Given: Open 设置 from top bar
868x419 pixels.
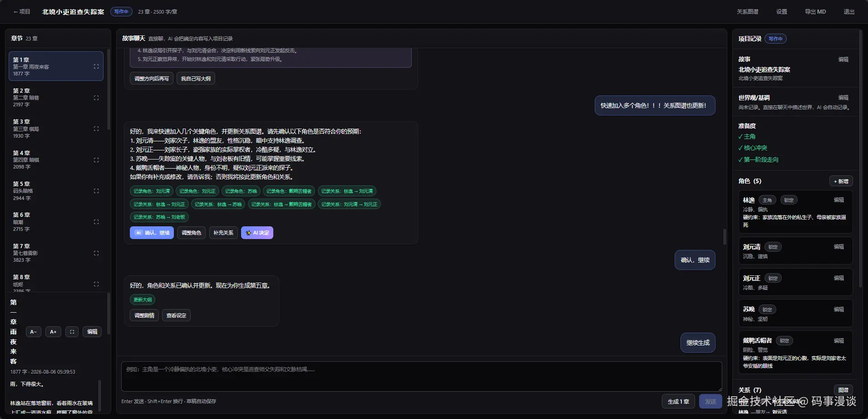Looking at the screenshot, I should [x=782, y=12].
